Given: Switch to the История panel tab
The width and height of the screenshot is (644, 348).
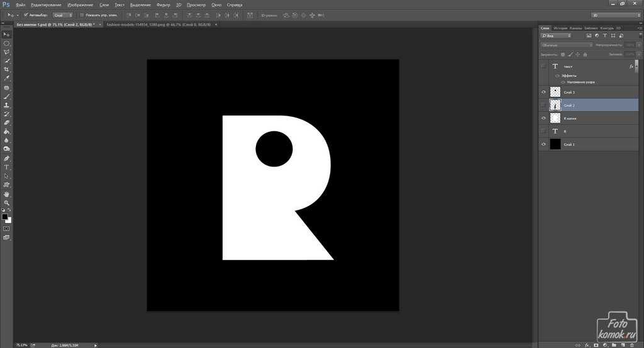Looking at the screenshot, I should click(560, 28).
